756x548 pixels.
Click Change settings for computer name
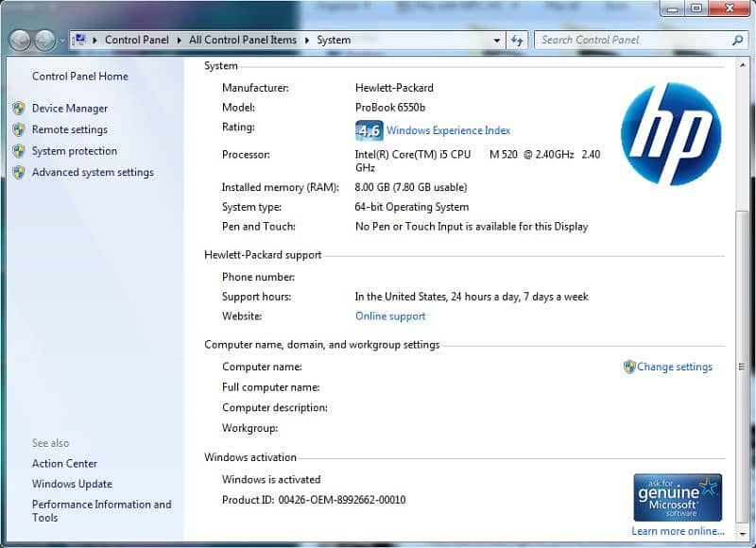click(x=674, y=367)
